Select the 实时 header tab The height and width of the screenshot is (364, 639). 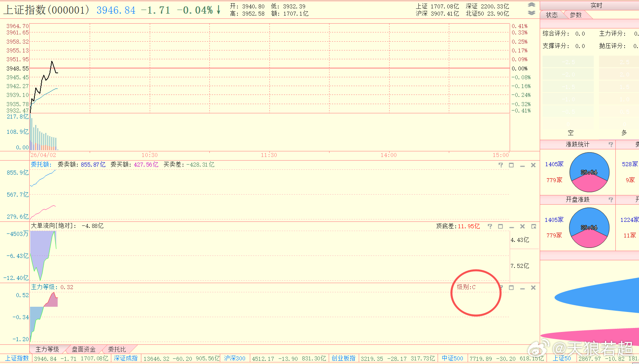[596, 5]
